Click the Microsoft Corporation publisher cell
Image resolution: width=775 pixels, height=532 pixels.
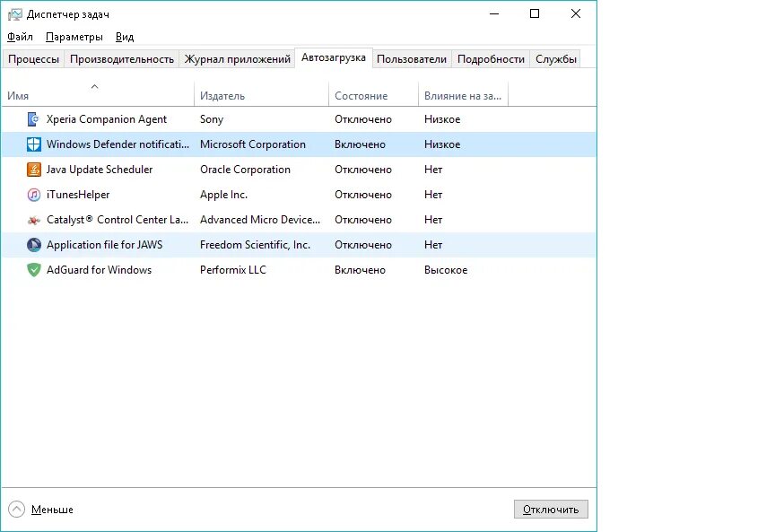point(253,144)
